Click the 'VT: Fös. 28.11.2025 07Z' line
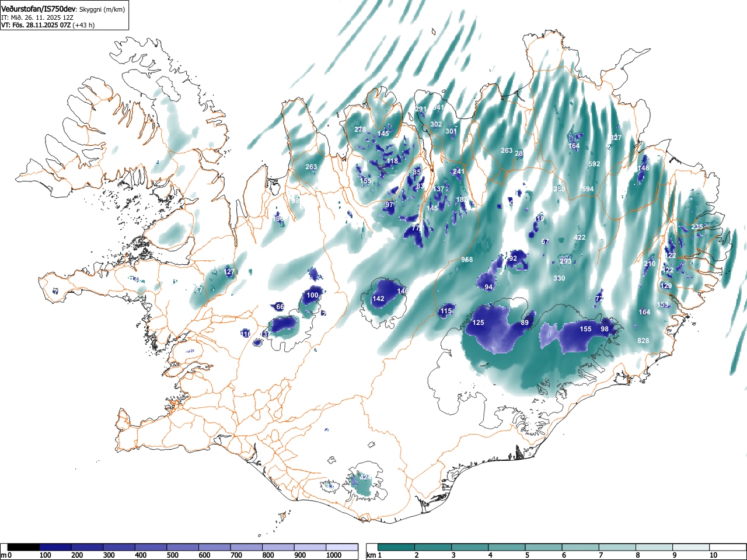The image size is (747, 560). click(x=36, y=25)
